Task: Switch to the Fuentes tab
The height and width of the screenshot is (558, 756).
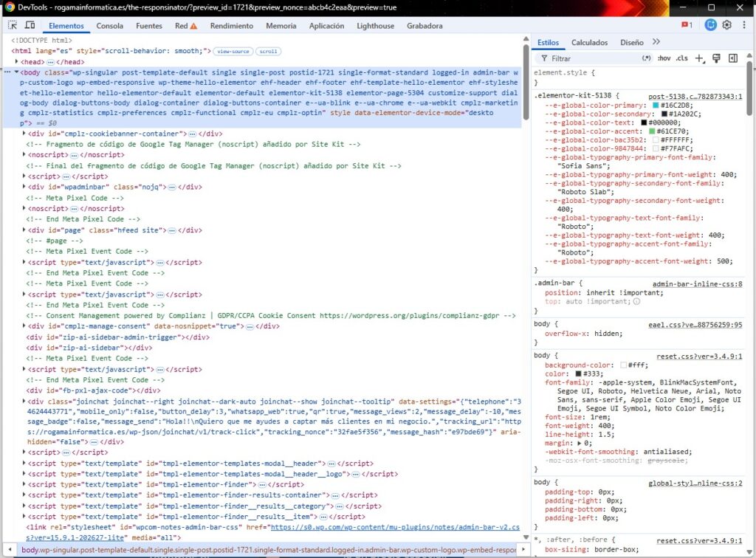Action: pos(149,26)
